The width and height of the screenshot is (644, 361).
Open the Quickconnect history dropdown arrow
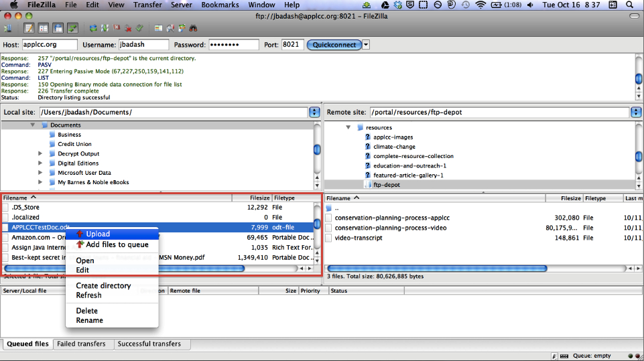click(366, 45)
